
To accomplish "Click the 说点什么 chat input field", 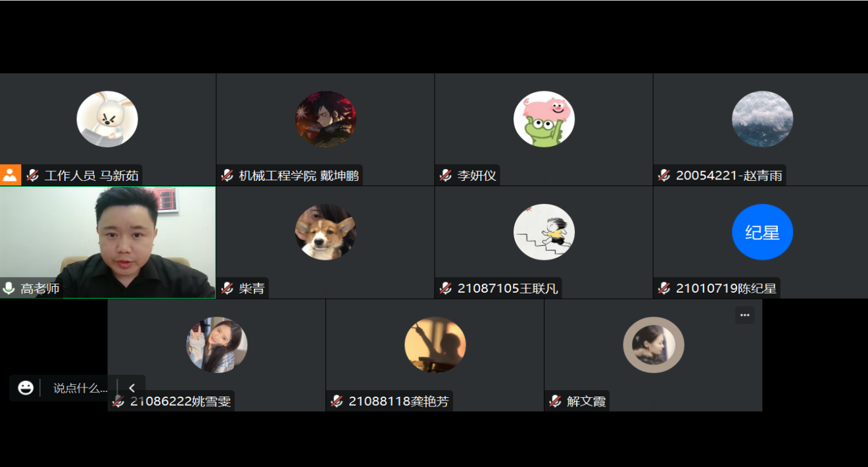I will (80, 388).
